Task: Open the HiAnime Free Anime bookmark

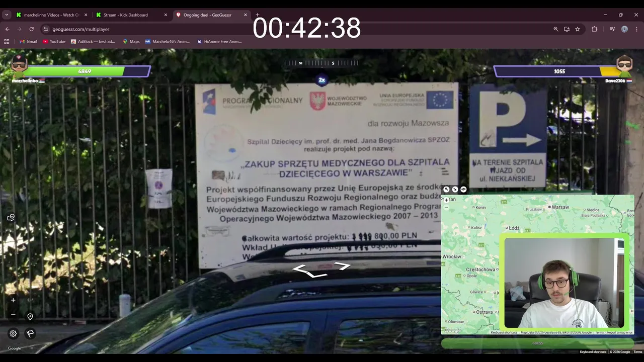Action: tap(219, 42)
